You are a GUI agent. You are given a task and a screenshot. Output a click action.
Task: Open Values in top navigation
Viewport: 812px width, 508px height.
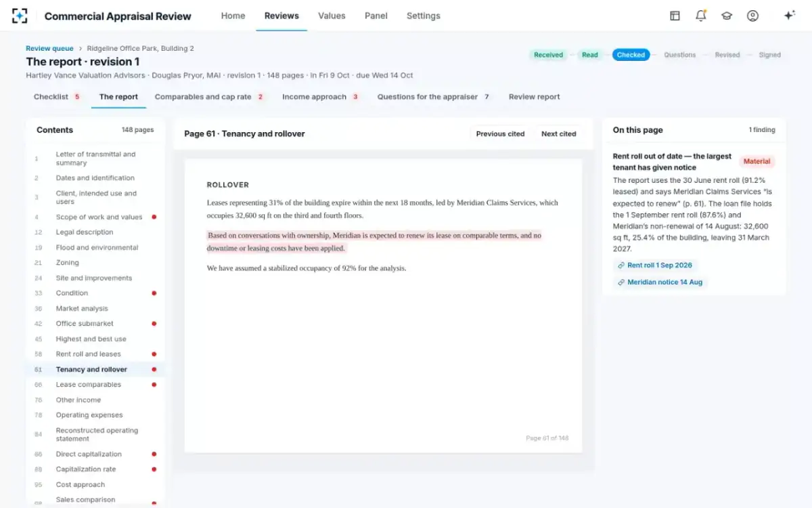pos(332,16)
